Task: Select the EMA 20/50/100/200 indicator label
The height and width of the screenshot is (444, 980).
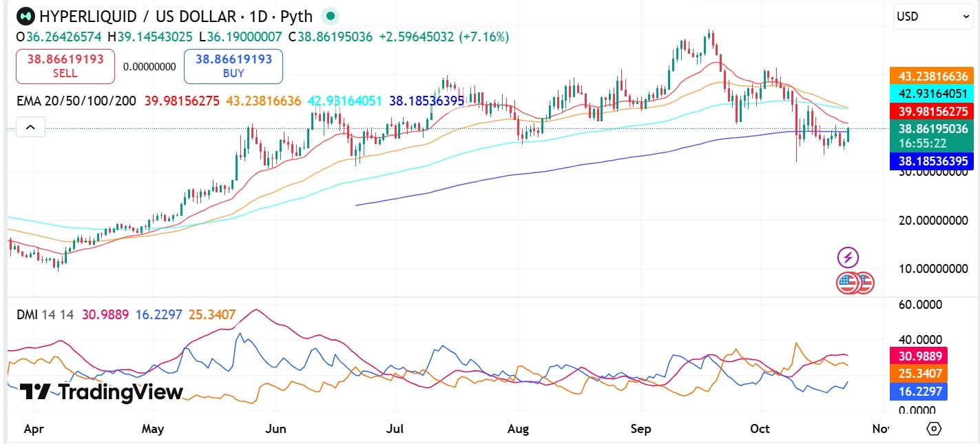Action: pyautogui.click(x=76, y=101)
